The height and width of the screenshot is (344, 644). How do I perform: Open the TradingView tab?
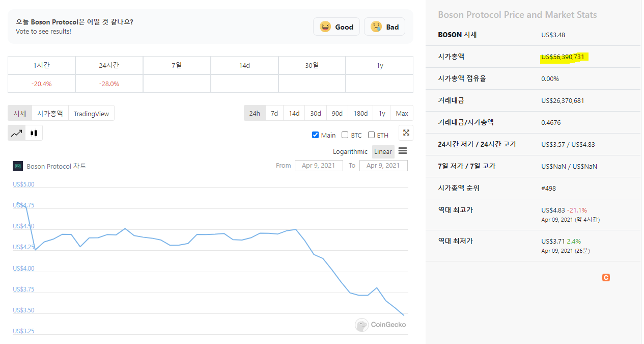(91, 113)
